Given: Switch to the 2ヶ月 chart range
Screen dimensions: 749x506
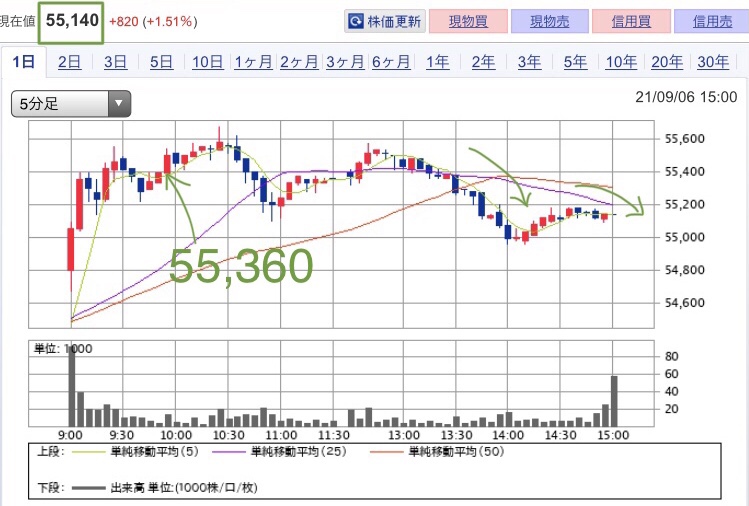Looking at the screenshot, I should 299,62.
